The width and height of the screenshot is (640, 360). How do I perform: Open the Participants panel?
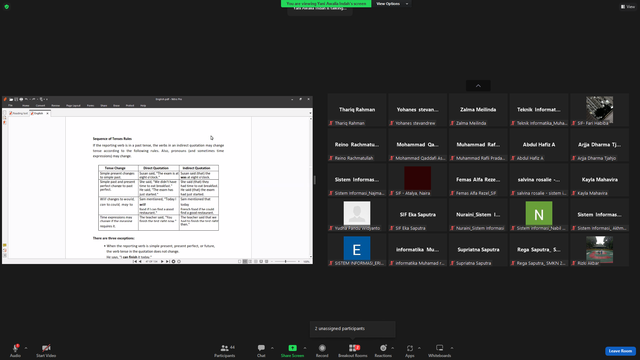224,350
